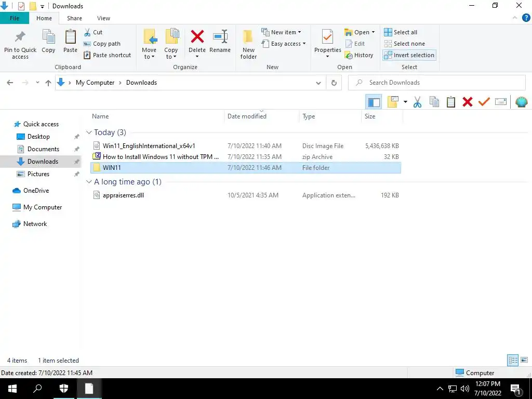
Task: Open the Copy to dropdown
Action: pyautogui.click(x=171, y=45)
